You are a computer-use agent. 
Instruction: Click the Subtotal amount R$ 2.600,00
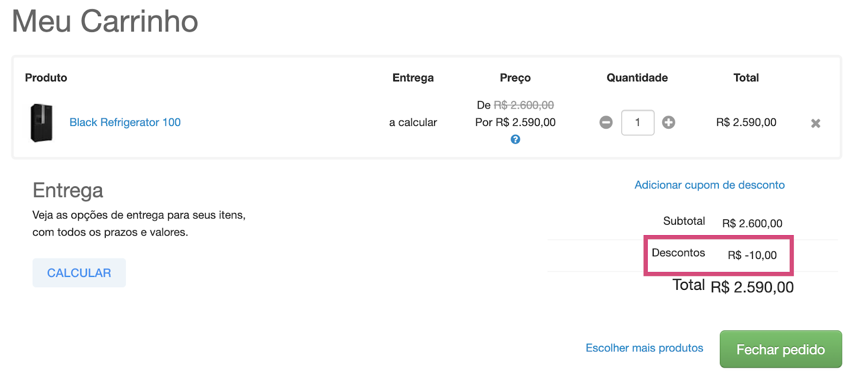coord(752,223)
